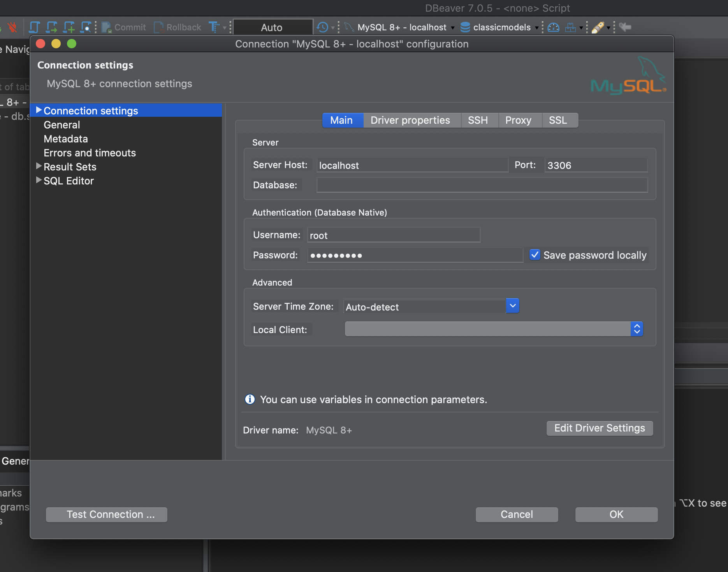This screenshot has width=728, height=572.
Task: Click the schema diagram toolbar icon
Action: click(570, 27)
